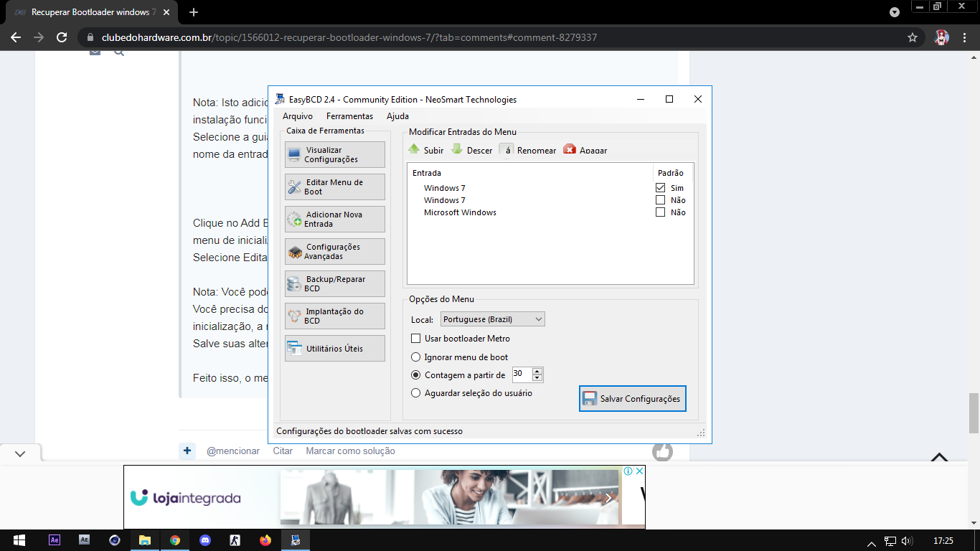Open the Ajuda menu
Screen dimensions: 980x551
tap(397, 116)
